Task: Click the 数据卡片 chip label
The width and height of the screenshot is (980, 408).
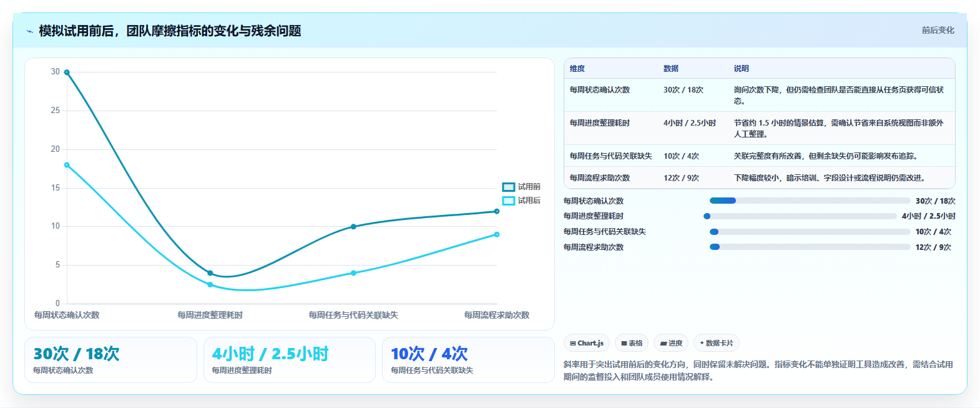Action: click(720, 343)
